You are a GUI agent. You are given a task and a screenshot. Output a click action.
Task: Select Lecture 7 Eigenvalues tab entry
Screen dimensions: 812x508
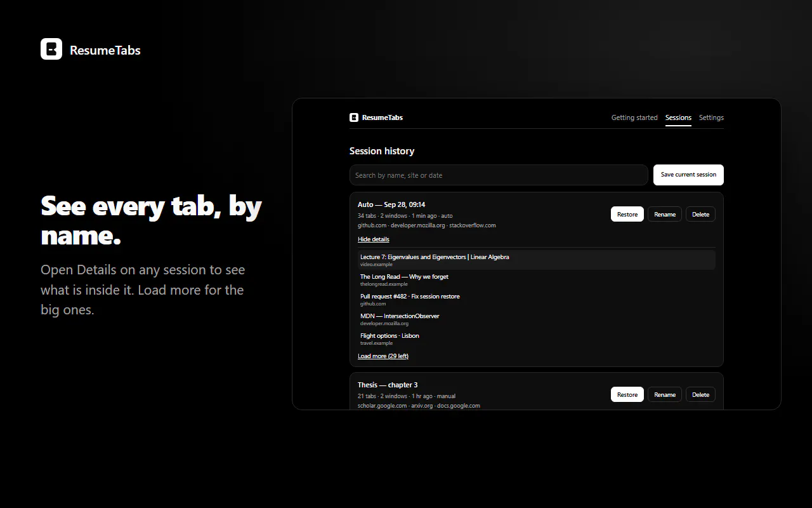(x=537, y=260)
